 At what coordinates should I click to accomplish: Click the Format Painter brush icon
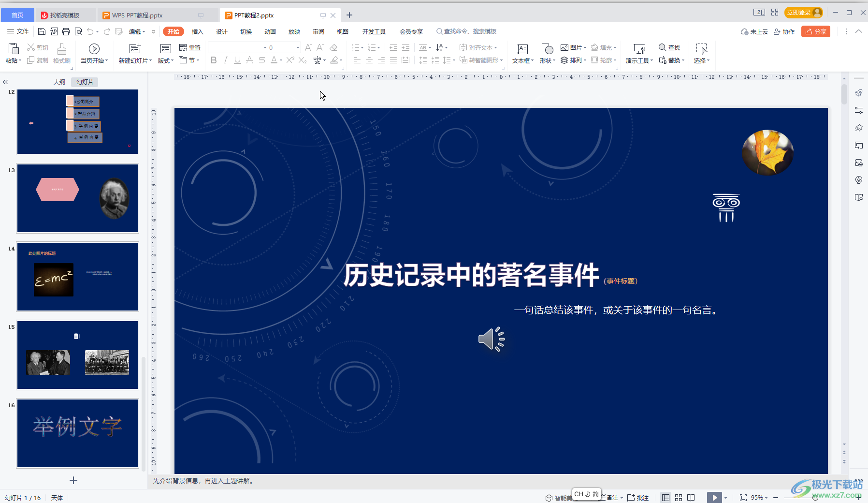[61, 49]
